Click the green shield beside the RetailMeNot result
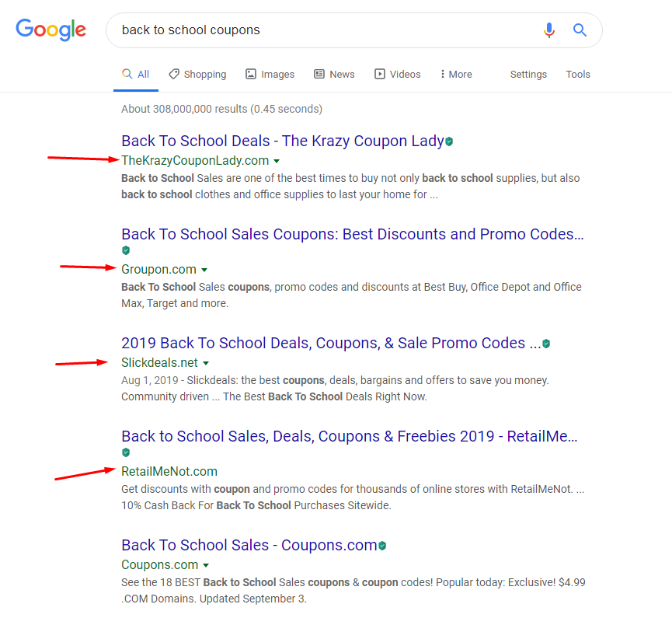This screenshot has width=672, height=625. pyautogui.click(x=126, y=452)
